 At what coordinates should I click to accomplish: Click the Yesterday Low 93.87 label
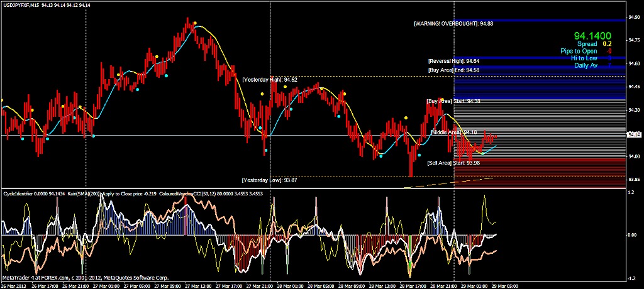[x=269, y=180]
